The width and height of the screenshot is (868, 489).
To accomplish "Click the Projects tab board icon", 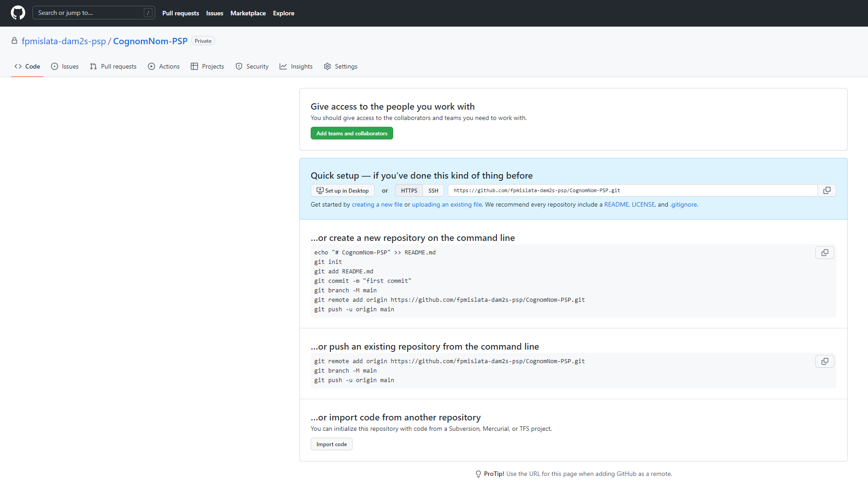I will tap(194, 66).
